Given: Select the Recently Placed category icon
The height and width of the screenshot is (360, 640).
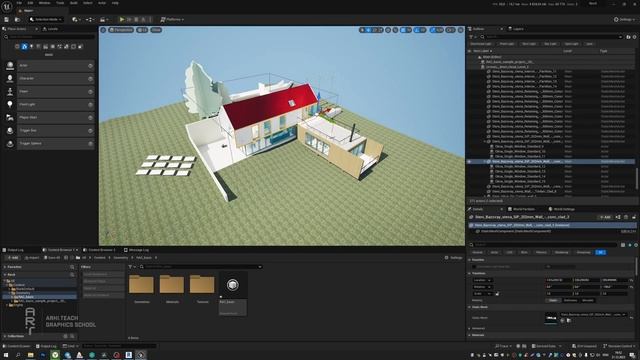Looking at the screenshot, I should tap(17, 47).
